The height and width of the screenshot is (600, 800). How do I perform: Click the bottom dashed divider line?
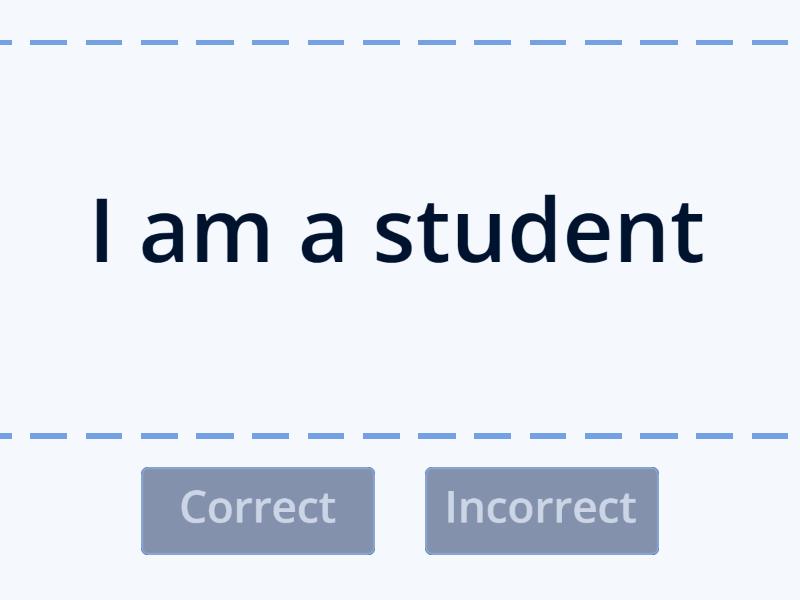(400, 435)
